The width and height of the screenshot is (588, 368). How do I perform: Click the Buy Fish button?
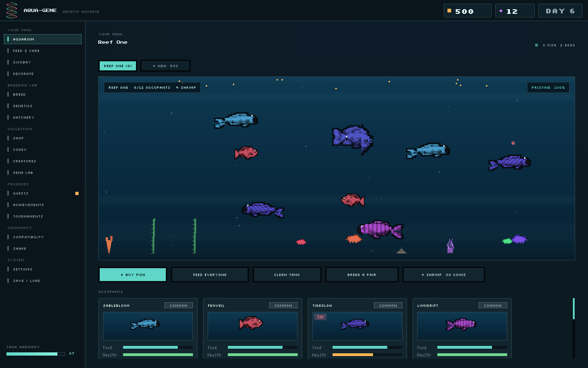[133, 275]
